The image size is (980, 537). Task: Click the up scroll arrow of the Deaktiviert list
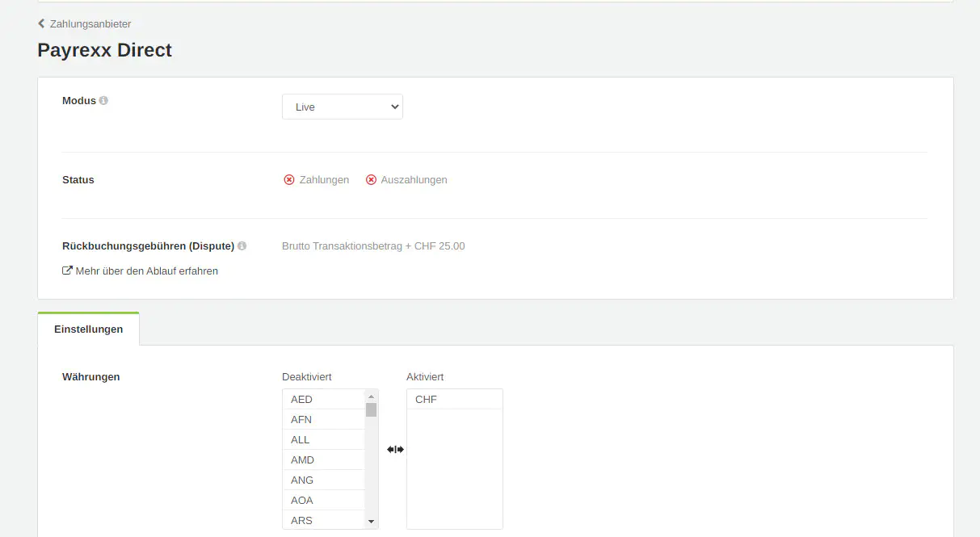click(x=371, y=396)
